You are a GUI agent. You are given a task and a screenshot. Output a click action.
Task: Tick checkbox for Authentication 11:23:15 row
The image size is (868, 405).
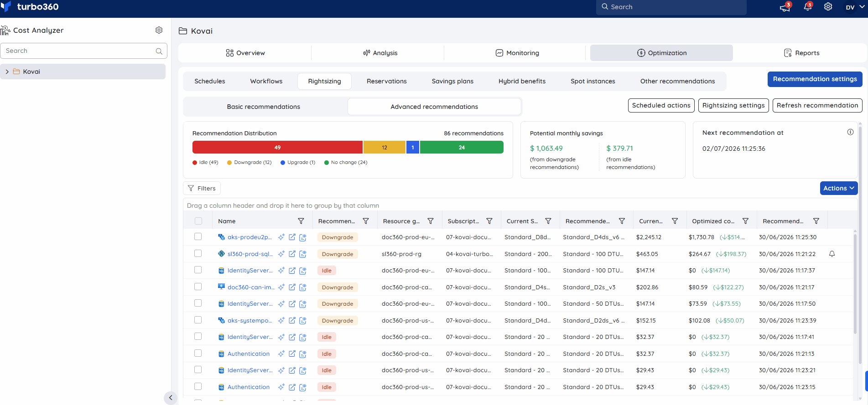pos(198,386)
